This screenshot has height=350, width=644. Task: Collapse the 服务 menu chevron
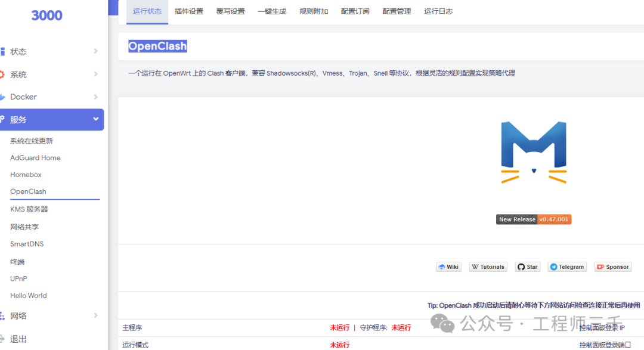95,119
